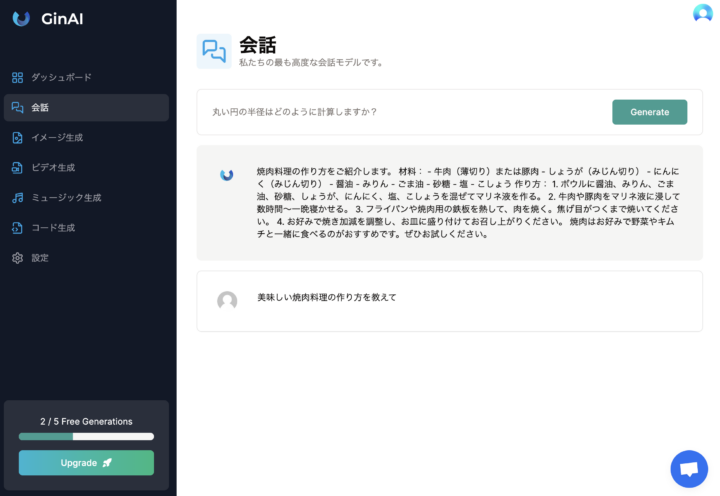Image resolution: width=720 pixels, height=496 pixels.
Task: Click the イメージ生成 file icon
Action: tap(17, 138)
